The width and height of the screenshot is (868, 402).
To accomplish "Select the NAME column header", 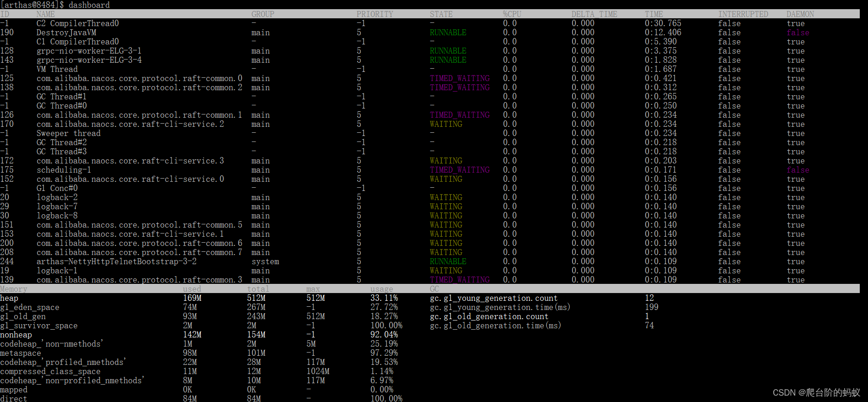I will pyautogui.click(x=46, y=14).
